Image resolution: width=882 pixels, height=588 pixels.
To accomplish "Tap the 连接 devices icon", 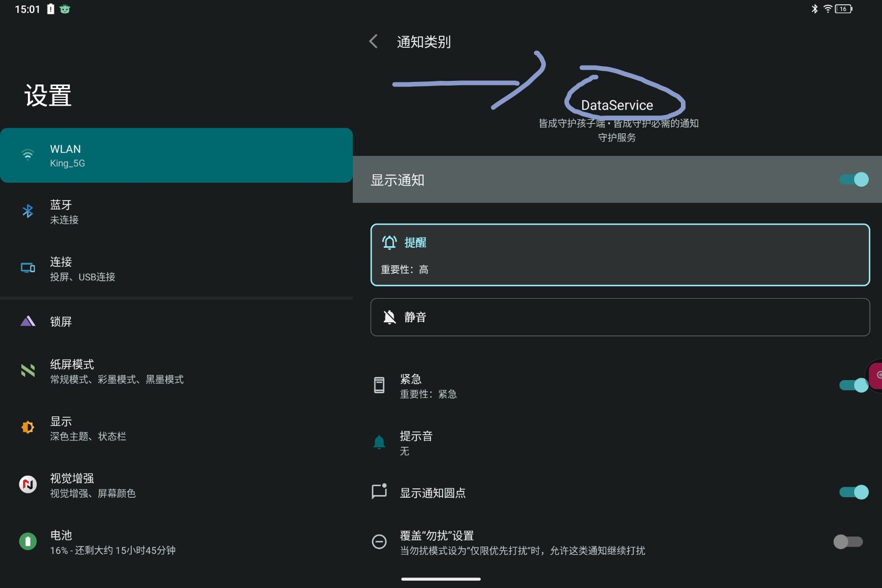I will pyautogui.click(x=28, y=268).
